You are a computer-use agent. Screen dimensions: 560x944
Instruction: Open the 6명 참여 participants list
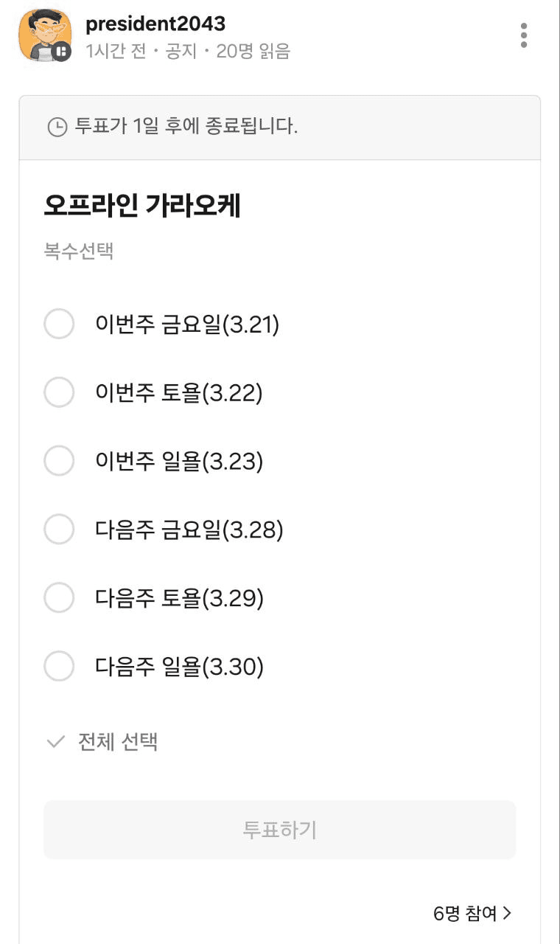472,914
